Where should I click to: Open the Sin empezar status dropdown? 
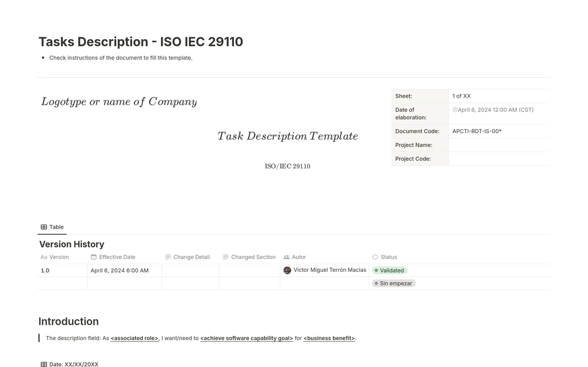[394, 283]
